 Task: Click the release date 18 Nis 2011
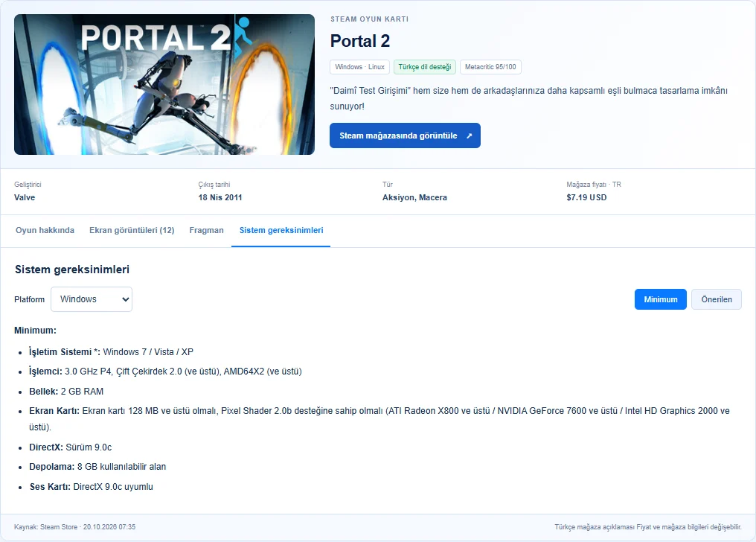pyautogui.click(x=220, y=197)
